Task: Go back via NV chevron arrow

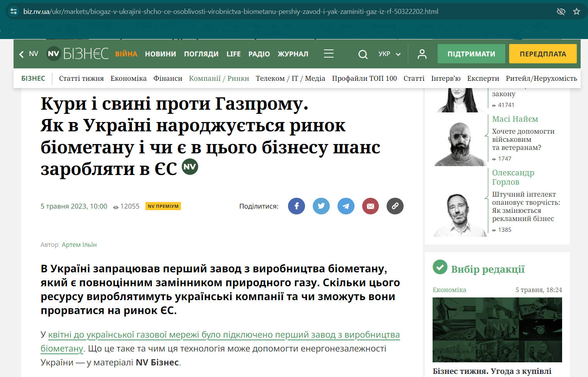Action: click(22, 54)
